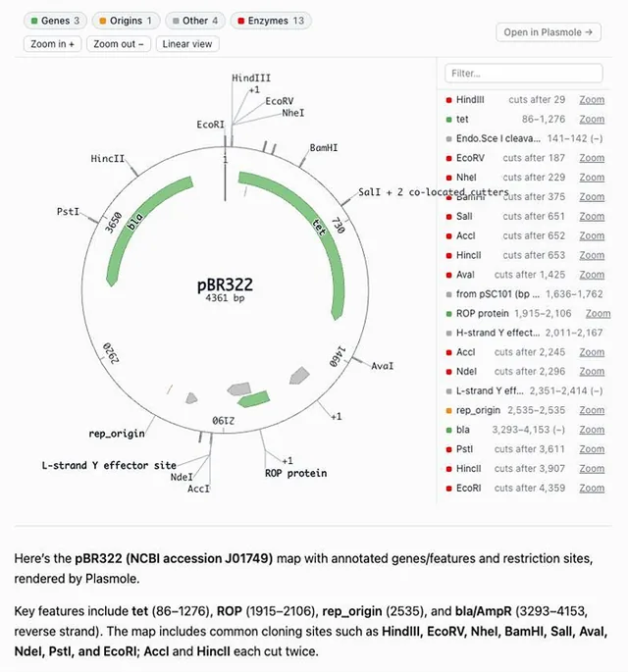Click the orange swatch beside rep_origin in list
The width and height of the screenshot is (628, 672).
point(448,411)
